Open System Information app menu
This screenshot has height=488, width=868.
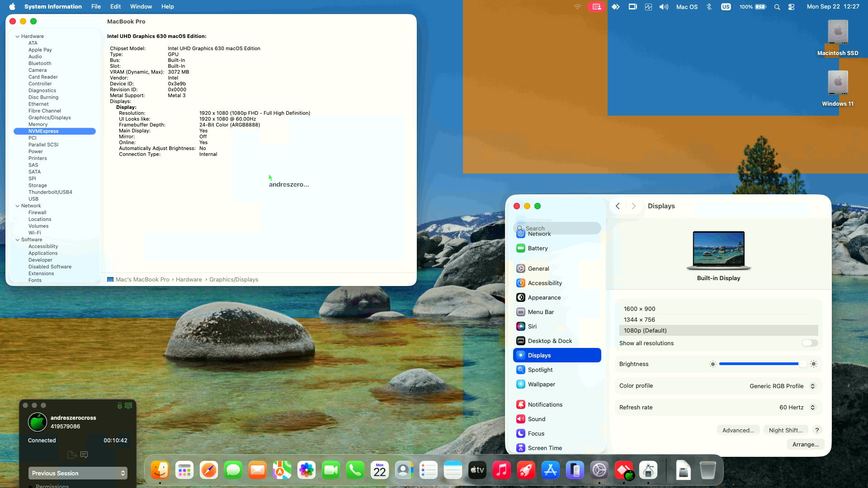53,7
